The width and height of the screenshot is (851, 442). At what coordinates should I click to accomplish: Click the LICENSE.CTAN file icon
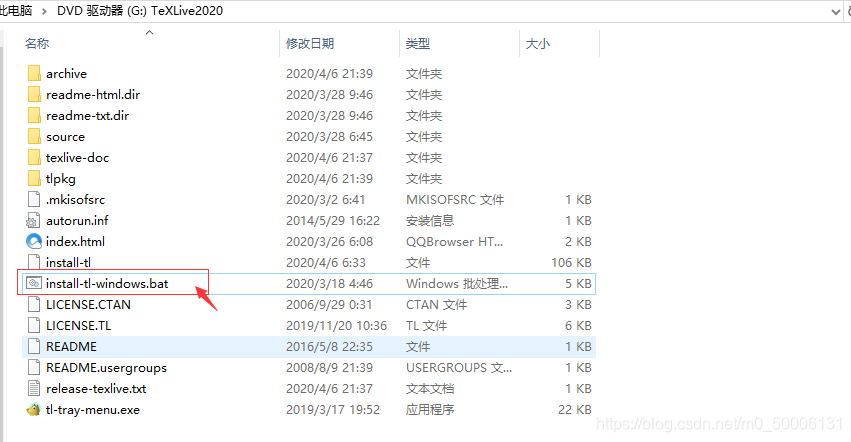coord(34,304)
